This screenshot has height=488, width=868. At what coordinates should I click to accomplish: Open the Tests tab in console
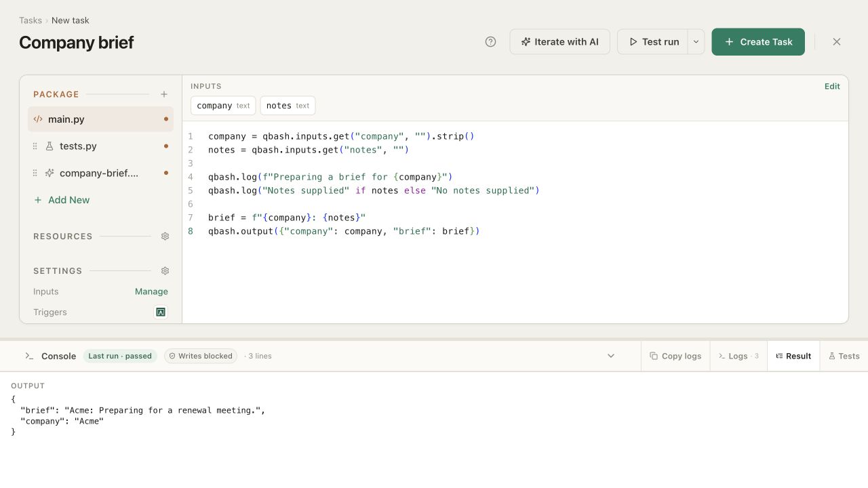coord(844,356)
